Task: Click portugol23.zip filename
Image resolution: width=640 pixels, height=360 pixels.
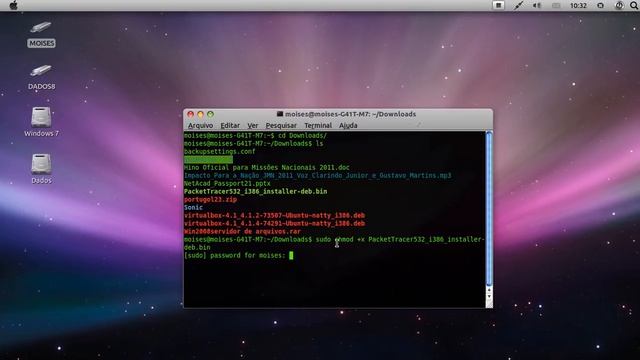Action: point(210,200)
